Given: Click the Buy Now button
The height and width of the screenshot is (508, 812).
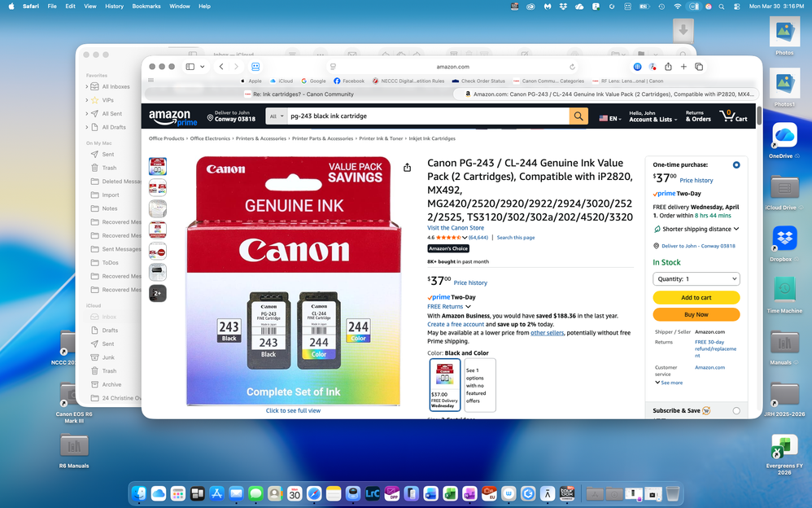Looking at the screenshot, I should coord(696,314).
